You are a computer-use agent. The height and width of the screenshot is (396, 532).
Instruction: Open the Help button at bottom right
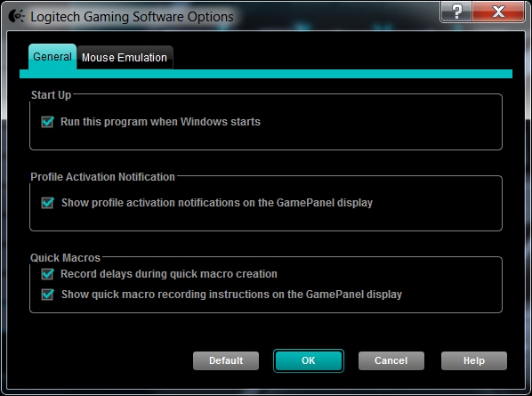(474, 360)
